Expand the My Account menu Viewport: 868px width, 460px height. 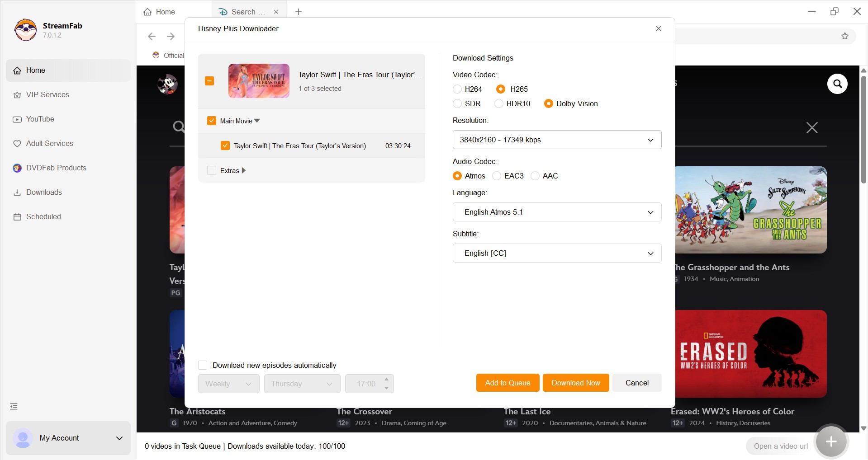coord(119,438)
